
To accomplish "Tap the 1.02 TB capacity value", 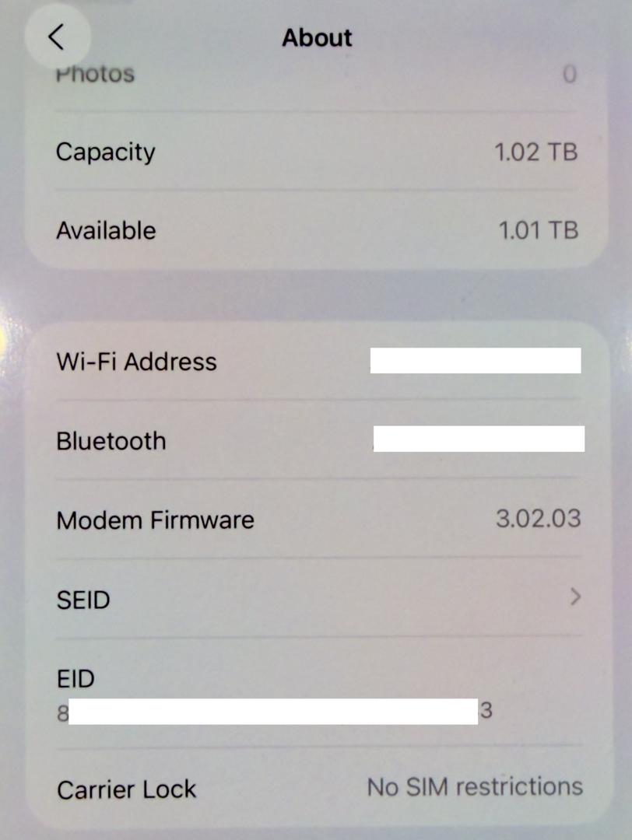I will click(x=536, y=152).
